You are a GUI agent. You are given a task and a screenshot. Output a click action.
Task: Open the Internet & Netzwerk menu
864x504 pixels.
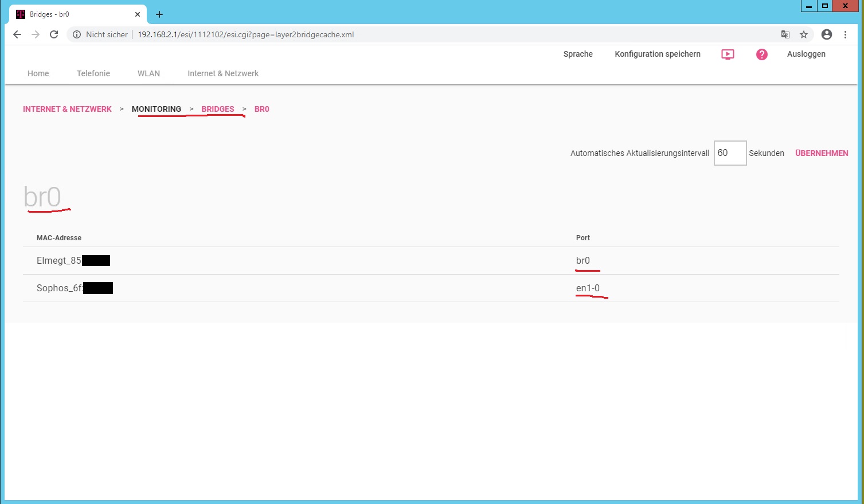pos(223,73)
